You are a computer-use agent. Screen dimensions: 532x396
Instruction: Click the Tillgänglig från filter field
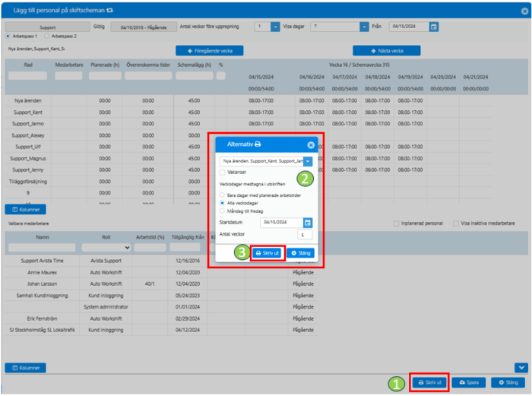185,248
